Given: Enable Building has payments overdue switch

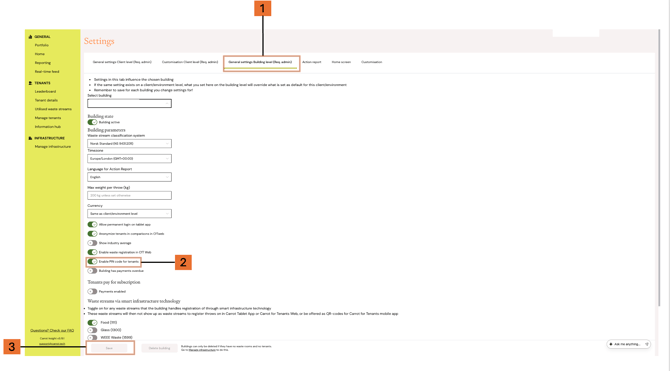Looking at the screenshot, I should coord(92,271).
